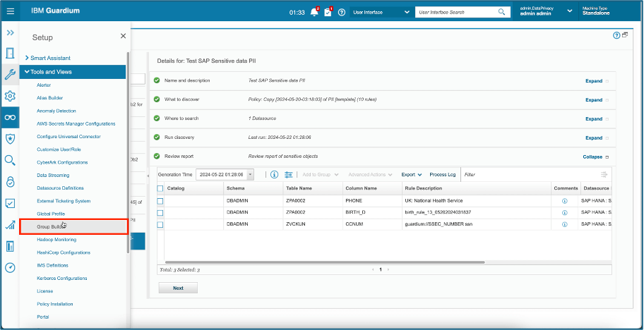
Task: Click the table horizontal scrollbar
Action: (324, 262)
